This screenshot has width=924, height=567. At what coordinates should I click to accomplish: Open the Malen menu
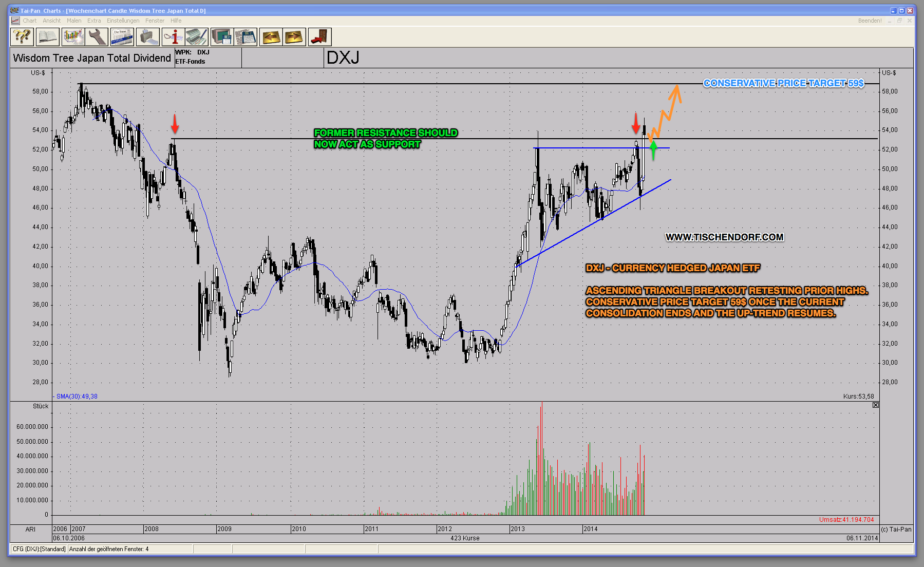[74, 21]
